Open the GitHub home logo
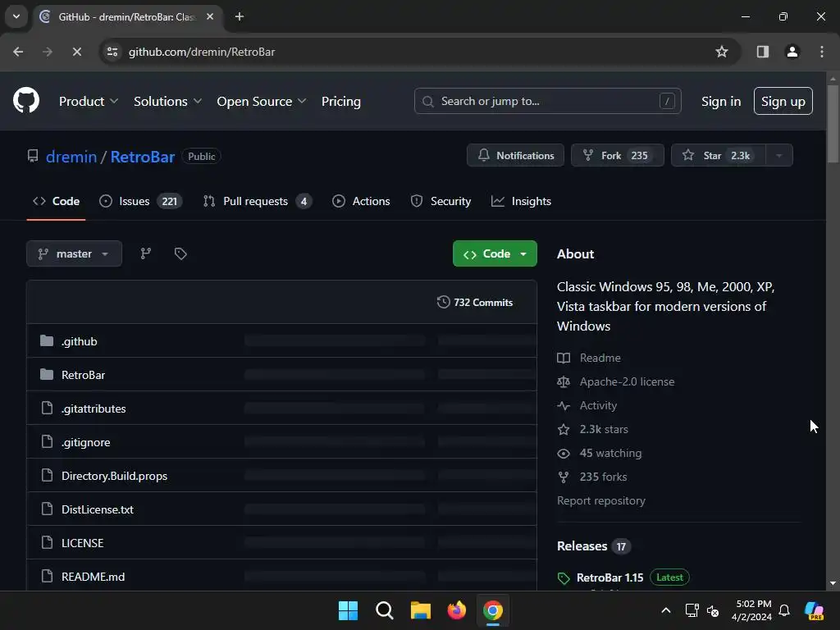The height and width of the screenshot is (630, 840). pyautogui.click(x=26, y=100)
